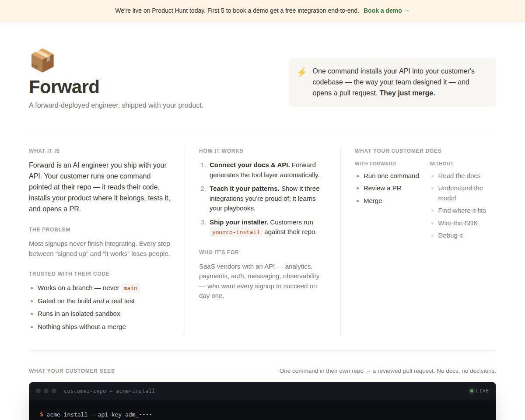Click the 'WHAT YOUR CUSTOMER SEES' heading
The width and height of the screenshot is (525, 420).
pyautogui.click(x=72, y=371)
